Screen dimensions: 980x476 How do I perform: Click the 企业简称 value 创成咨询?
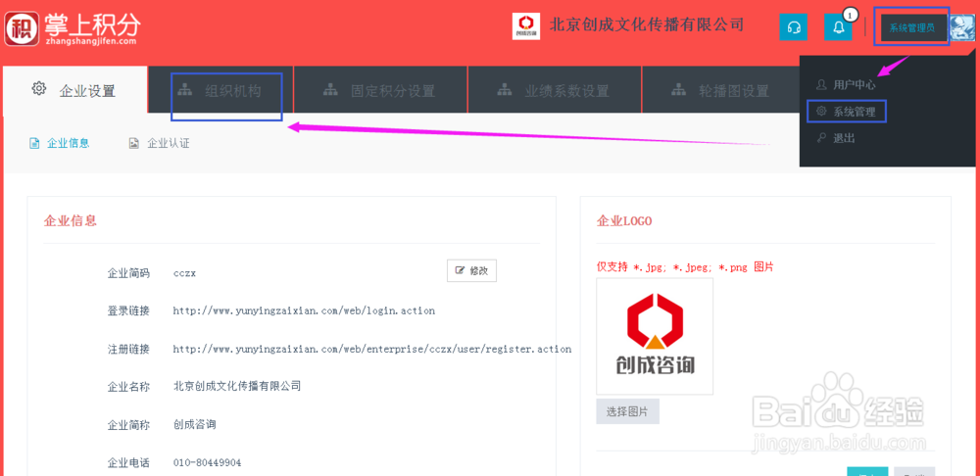pos(195,425)
